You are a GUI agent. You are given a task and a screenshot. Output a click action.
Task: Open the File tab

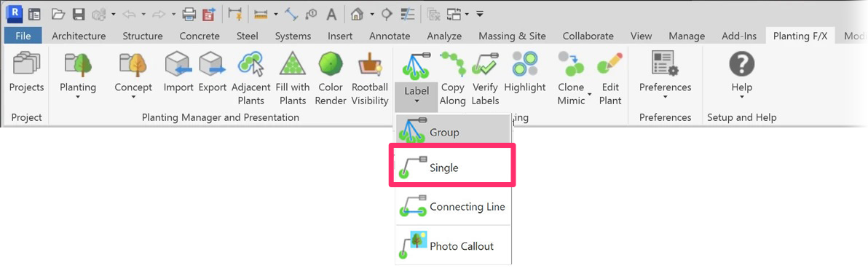click(x=23, y=36)
